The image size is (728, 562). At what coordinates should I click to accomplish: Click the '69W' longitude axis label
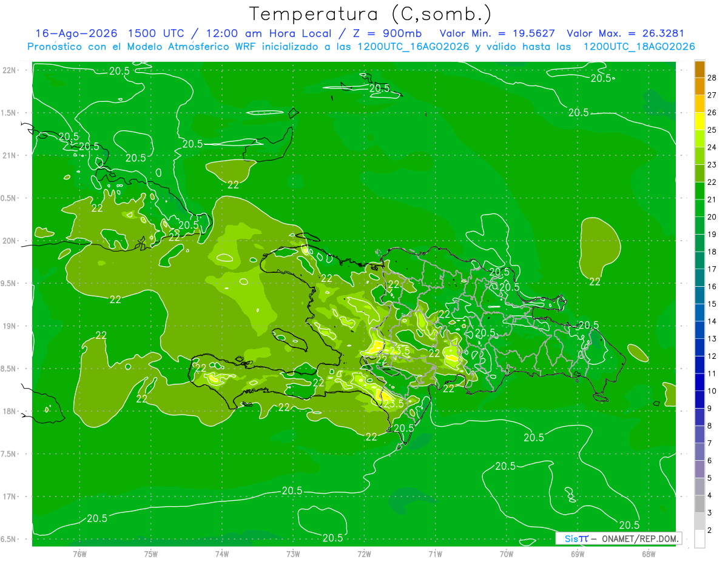[578, 554]
